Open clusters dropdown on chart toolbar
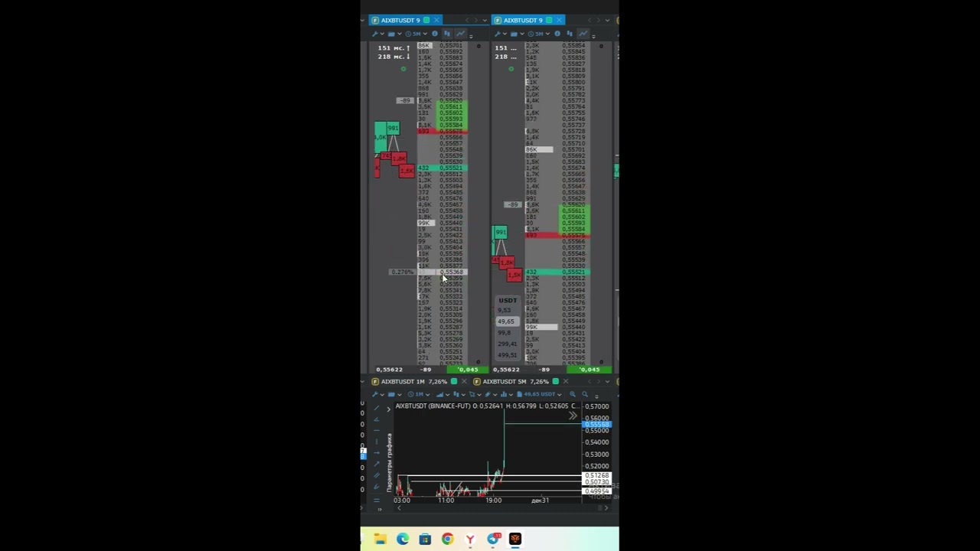The image size is (980, 551). [x=463, y=394]
